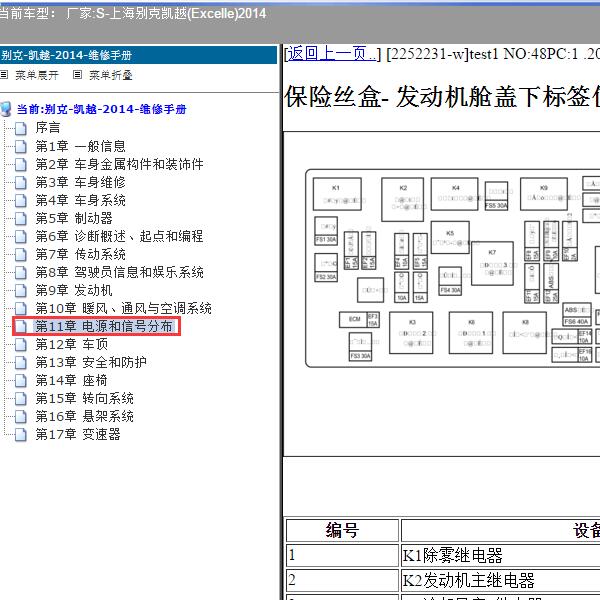Click the K1 relay box in the diagram
This screenshot has width=600, height=600.
pyautogui.click(x=337, y=194)
